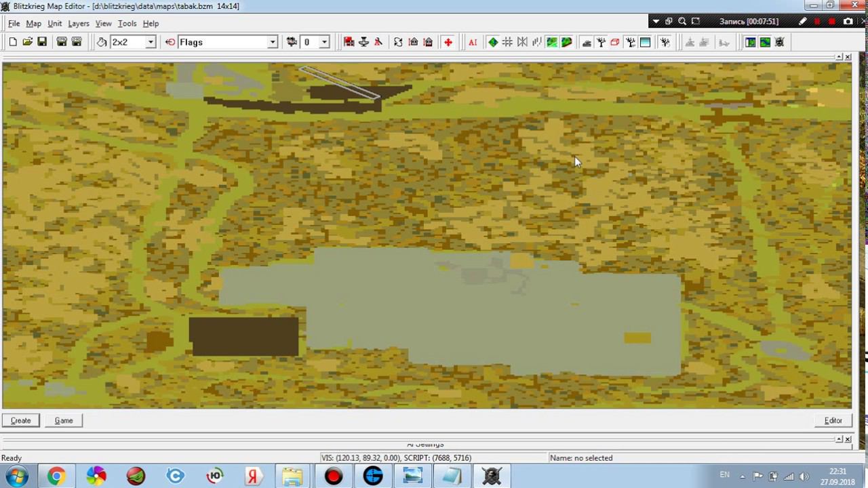Select the bare tree object icon

(601, 42)
